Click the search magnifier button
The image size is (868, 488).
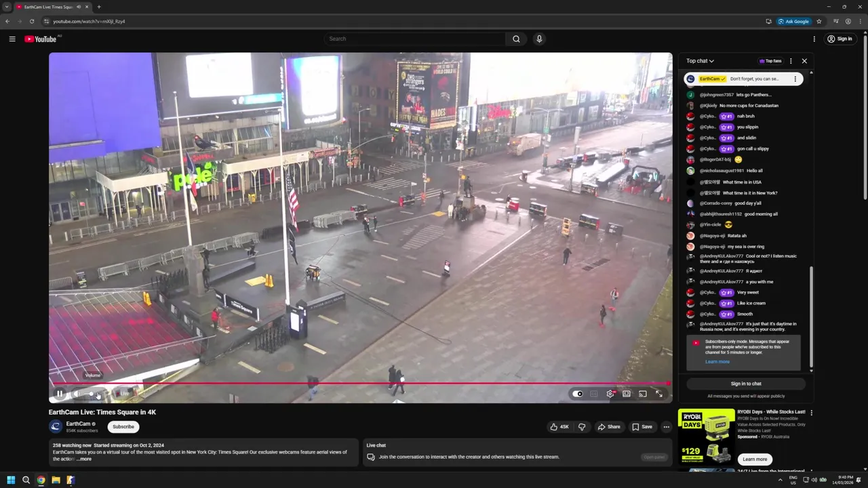tap(516, 39)
